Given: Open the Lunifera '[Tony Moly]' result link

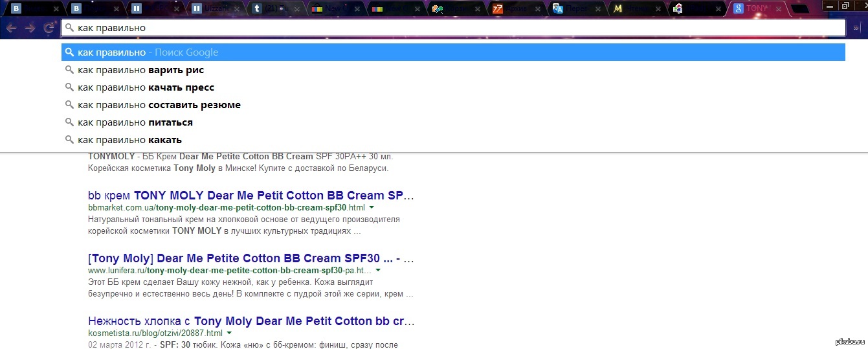Looking at the screenshot, I should pyautogui.click(x=250, y=258).
